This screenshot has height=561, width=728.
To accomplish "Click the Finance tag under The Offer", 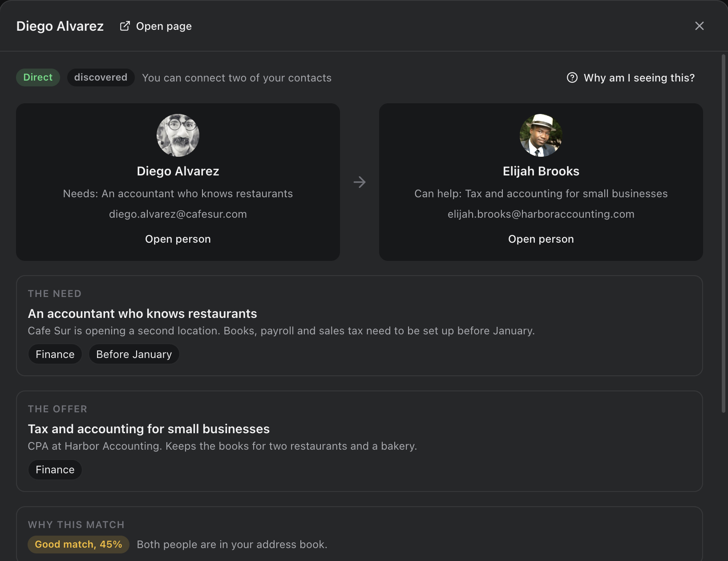I will click(55, 470).
